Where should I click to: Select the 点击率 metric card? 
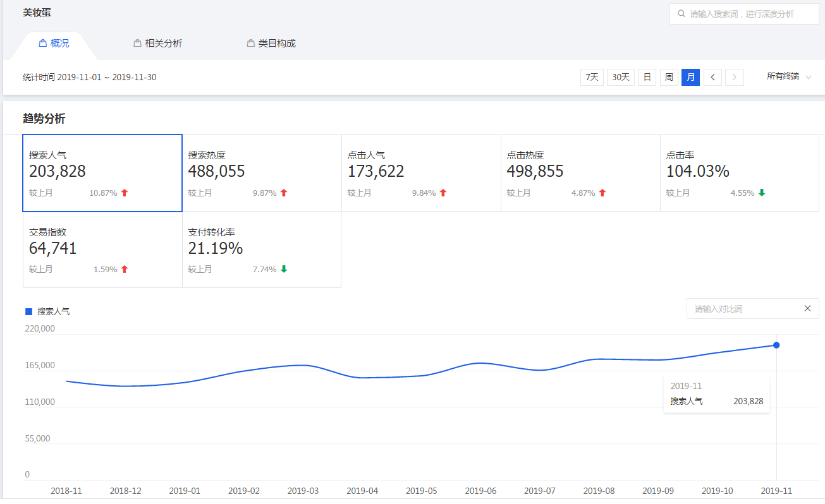(x=740, y=173)
